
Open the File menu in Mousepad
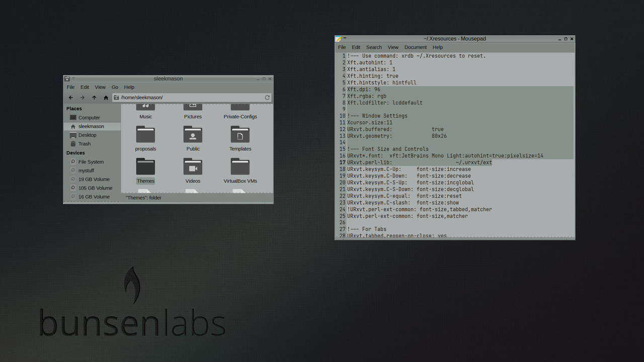(342, 47)
